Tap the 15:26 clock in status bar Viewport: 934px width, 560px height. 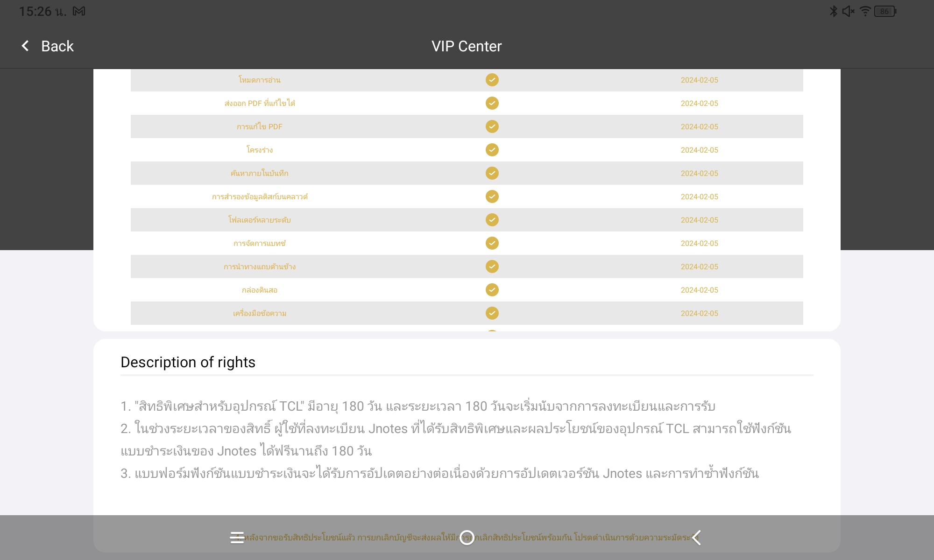click(42, 11)
